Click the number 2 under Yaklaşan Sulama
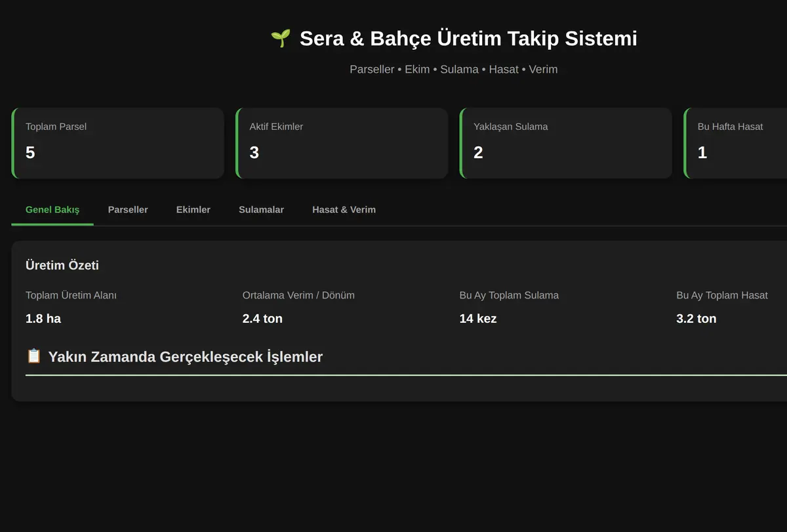Viewport: 787px width, 532px height. (478, 153)
